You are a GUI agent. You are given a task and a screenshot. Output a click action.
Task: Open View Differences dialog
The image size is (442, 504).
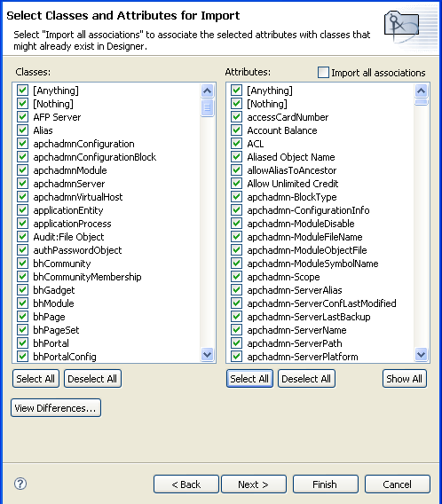point(56,408)
